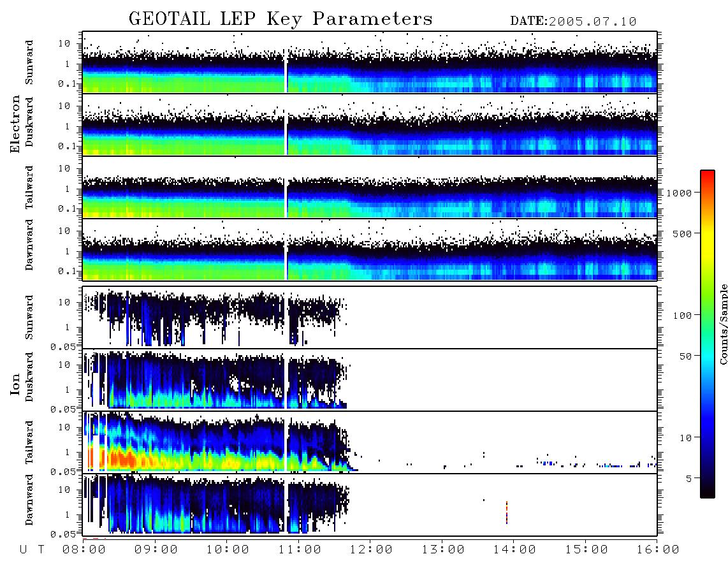
Task: Select the 'Ion' group axis label
Action: (15, 384)
